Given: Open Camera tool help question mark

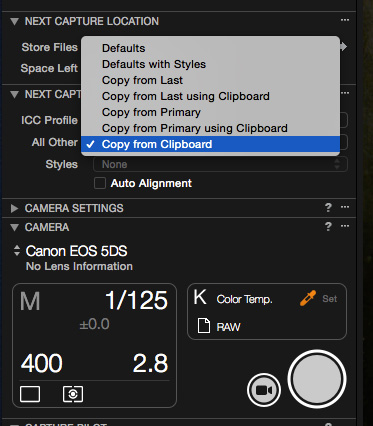Looking at the screenshot, I should [328, 226].
